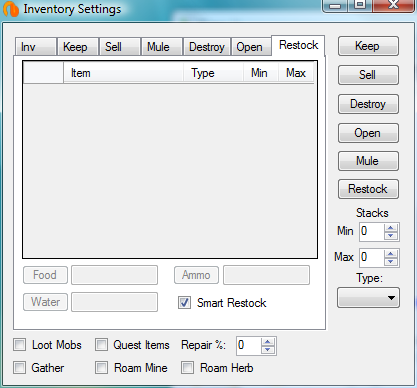Increase the Repair % value
The height and width of the screenshot is (388, 417).
[x=268, y=342]
